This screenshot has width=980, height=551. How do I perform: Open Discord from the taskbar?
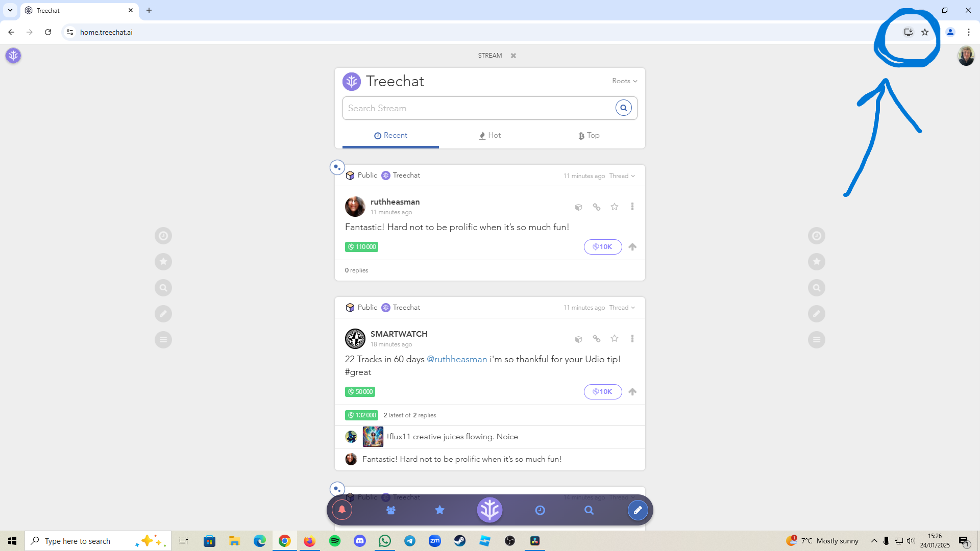click(360, 541)
